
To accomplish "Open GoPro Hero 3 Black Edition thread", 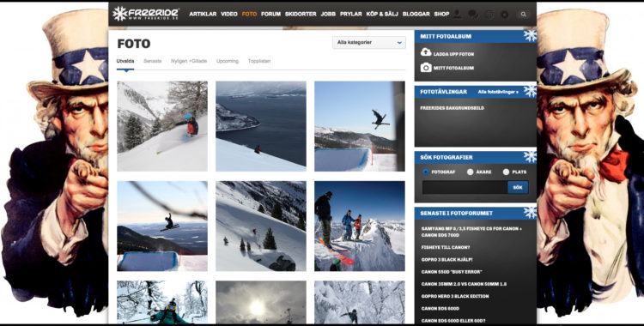I will 455,296.
